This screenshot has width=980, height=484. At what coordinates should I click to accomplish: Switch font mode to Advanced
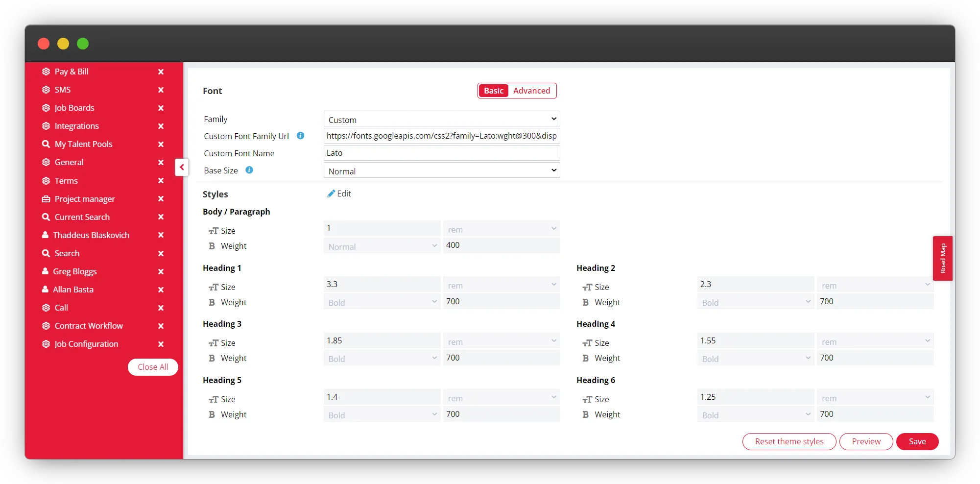coord(532,91)
